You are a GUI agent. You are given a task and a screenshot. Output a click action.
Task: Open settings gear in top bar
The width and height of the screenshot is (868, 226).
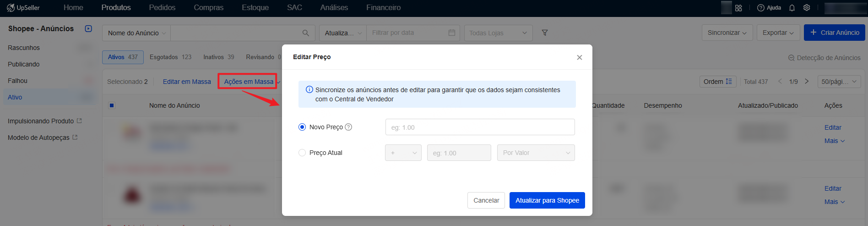tap(807, 8)
